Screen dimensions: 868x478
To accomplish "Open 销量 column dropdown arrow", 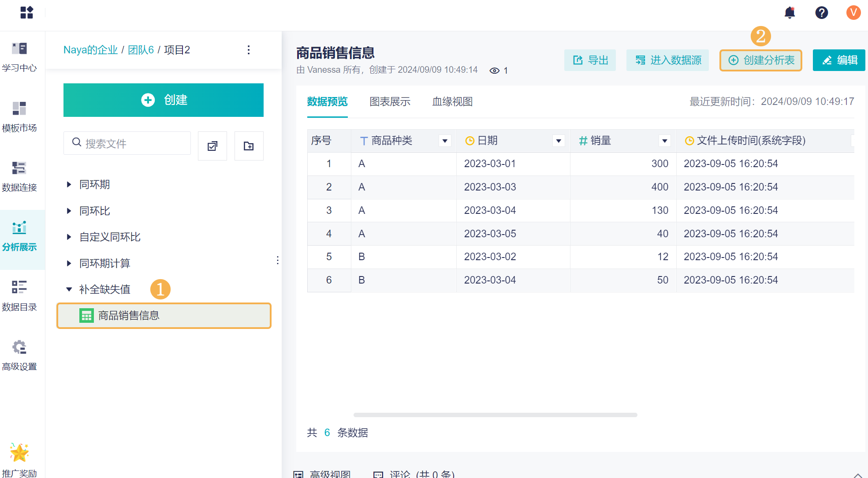I will (x=665, y=141).
